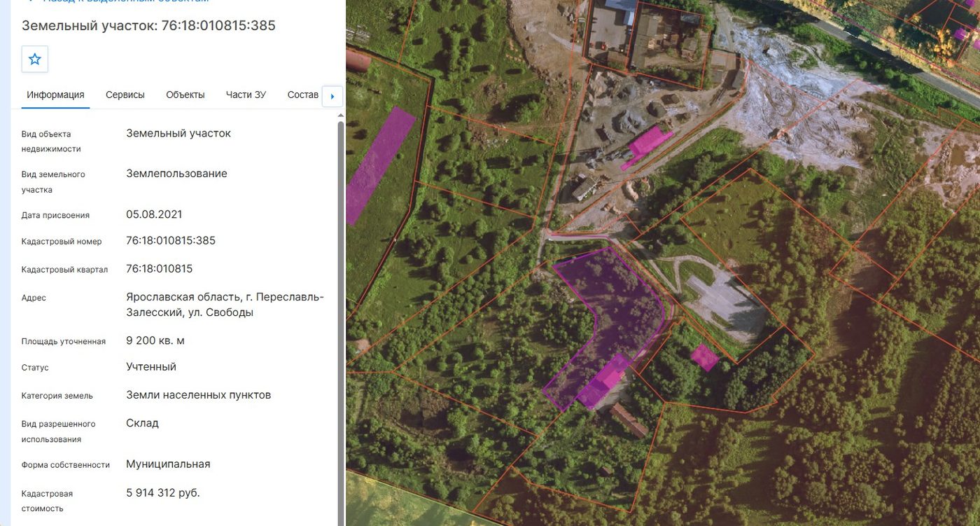
Task: Open the Объекты tab
Action: coord(185,95)
